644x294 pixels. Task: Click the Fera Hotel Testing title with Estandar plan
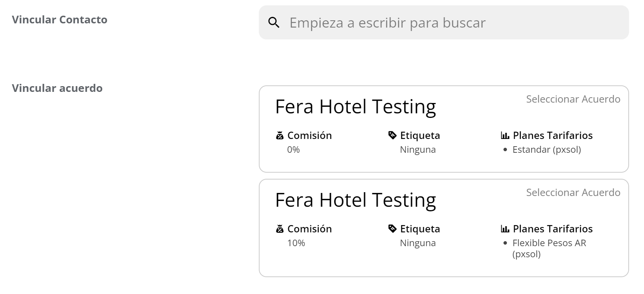[x=355, y=106]
